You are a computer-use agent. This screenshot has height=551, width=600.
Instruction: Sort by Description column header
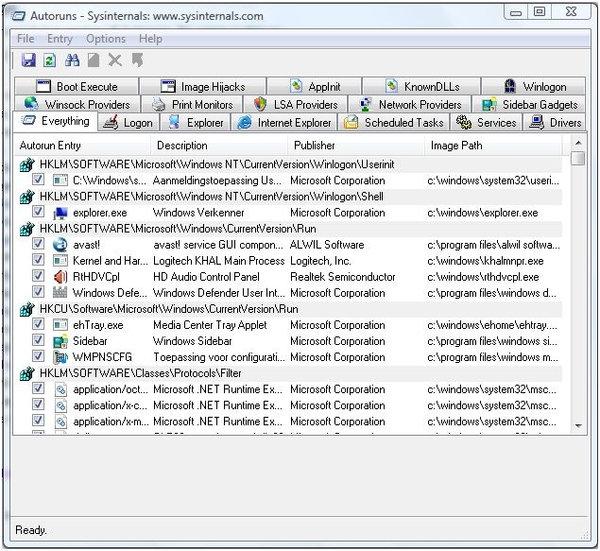pyautogui.click(x=220, y=145)
